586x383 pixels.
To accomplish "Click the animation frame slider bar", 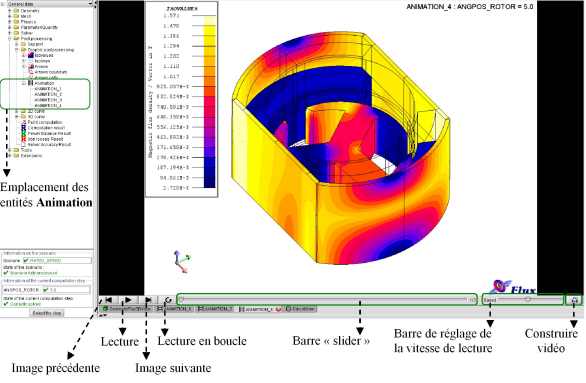I will tap(326, 300).
